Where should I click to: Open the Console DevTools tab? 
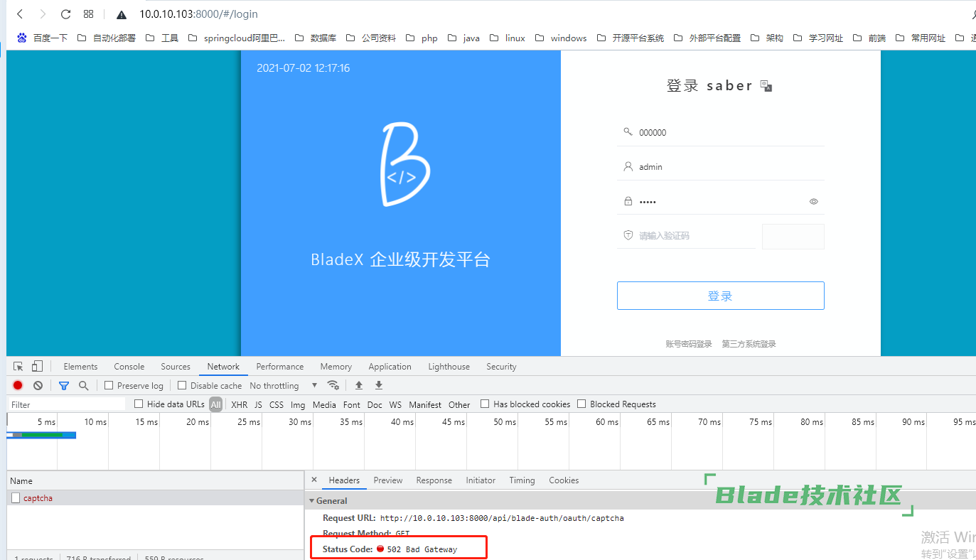129,367
